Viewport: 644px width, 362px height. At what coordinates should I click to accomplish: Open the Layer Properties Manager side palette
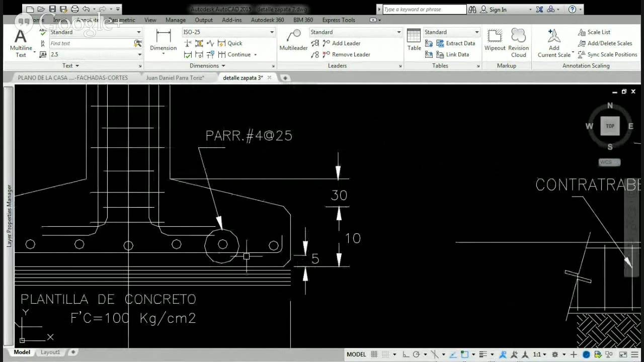[9, 216]
